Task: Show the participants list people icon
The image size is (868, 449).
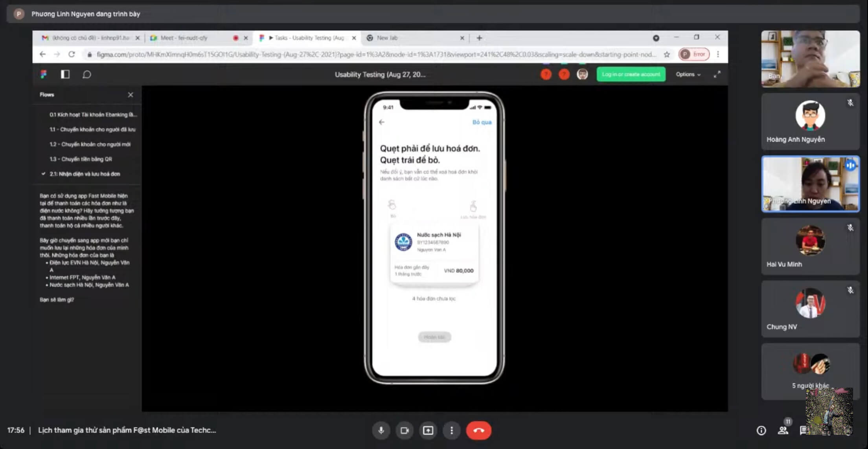Action: tap(783, 430)
